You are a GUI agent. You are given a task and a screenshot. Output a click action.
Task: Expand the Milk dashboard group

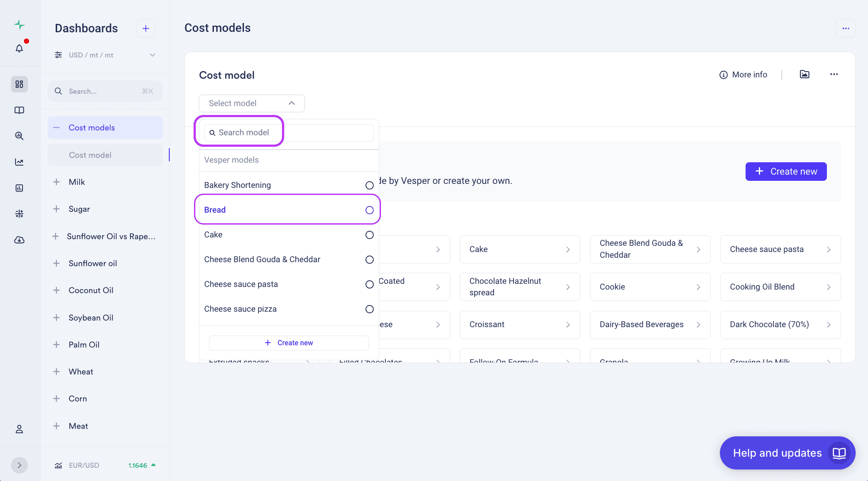57,182
